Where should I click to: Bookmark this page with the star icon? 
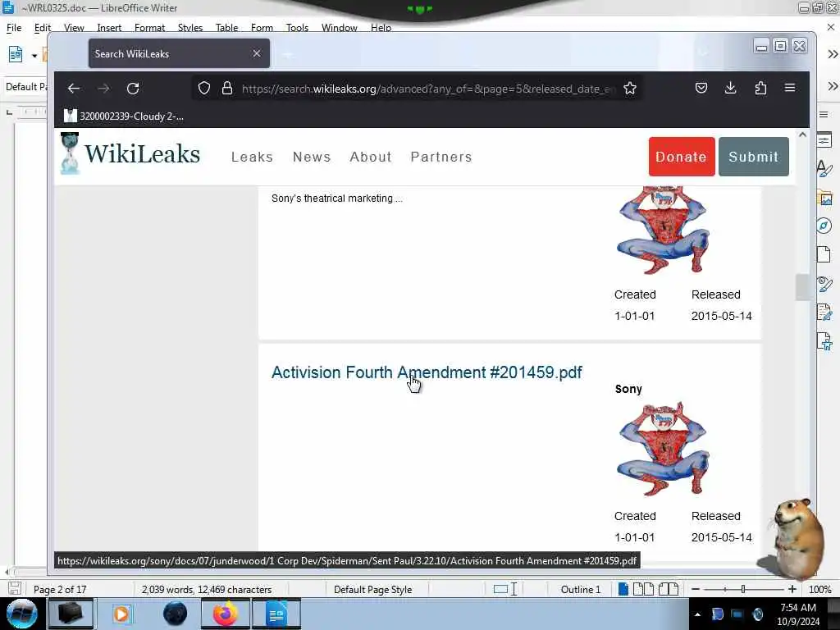coord(630,89)
